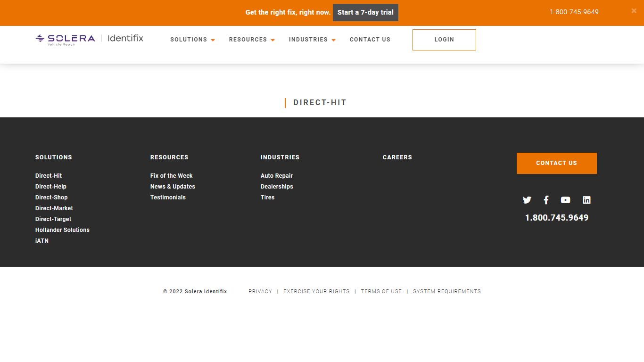
Task: Open Exercise Your Rights link
Action: tap(316, 292)
